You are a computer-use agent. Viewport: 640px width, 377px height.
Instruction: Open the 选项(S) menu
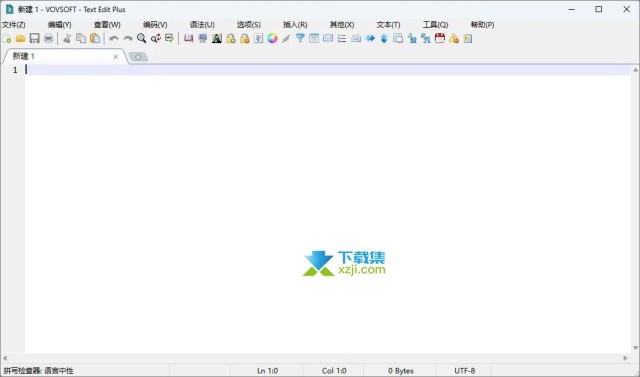(x=249, y=25)
